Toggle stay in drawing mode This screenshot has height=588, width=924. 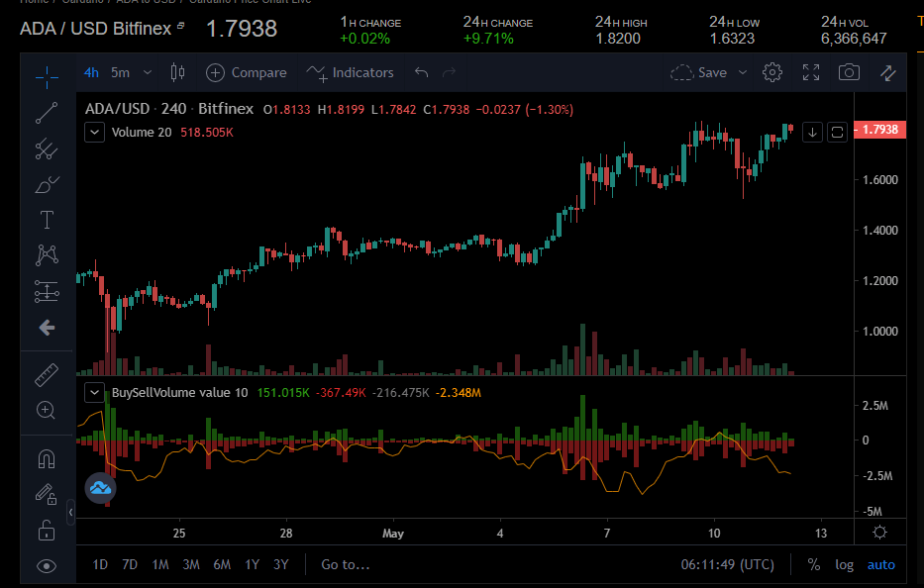[x=47, y=494]
